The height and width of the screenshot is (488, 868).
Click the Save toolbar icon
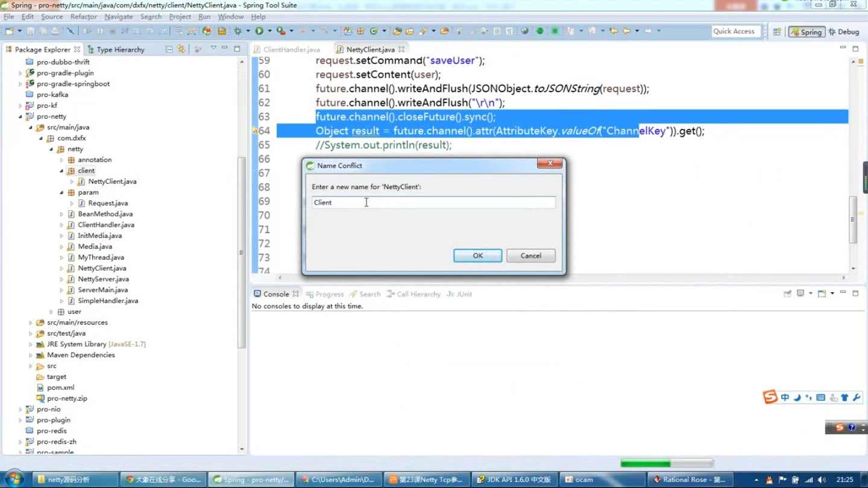[x=30, y=31]
